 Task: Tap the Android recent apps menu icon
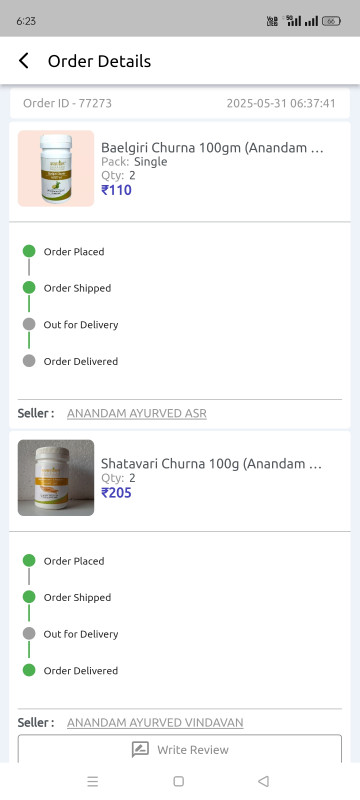[92, 781]
